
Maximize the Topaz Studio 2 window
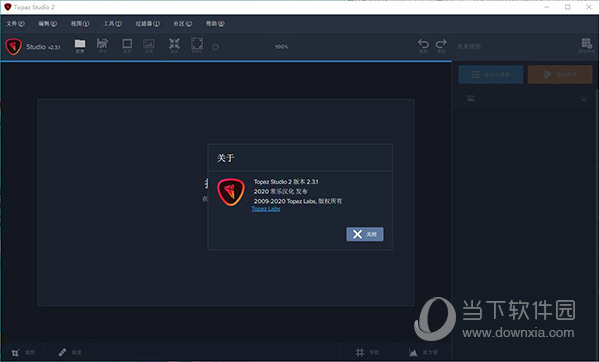(x=568, y=7)
